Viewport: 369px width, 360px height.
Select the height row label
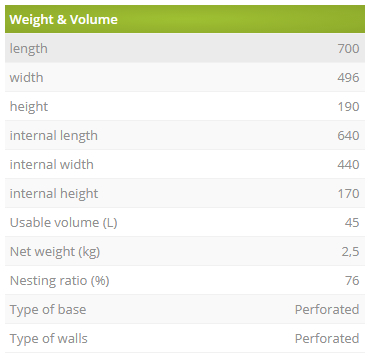point(29,107)
